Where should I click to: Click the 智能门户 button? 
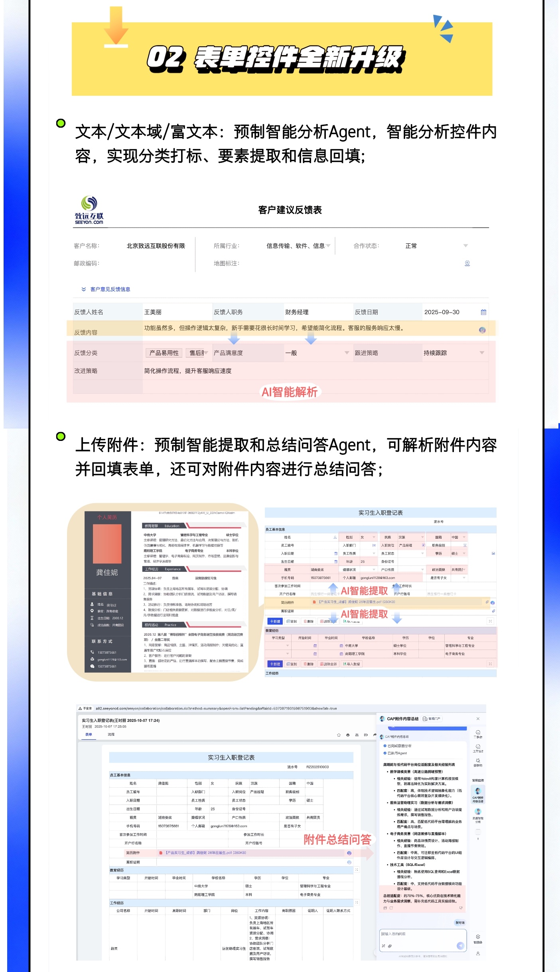click(432, 719)
